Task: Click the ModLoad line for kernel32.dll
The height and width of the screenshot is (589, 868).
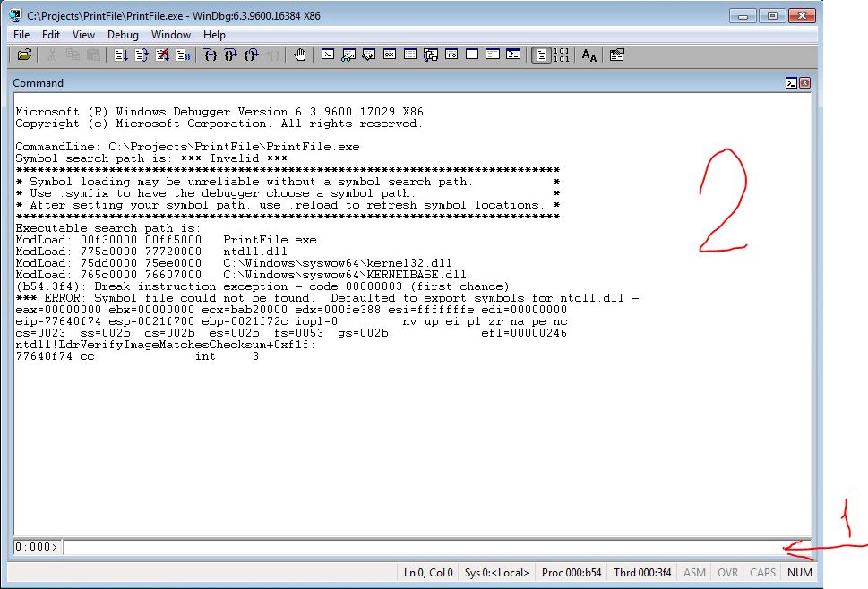Action: pyautogui.click(x=234, y=263)
